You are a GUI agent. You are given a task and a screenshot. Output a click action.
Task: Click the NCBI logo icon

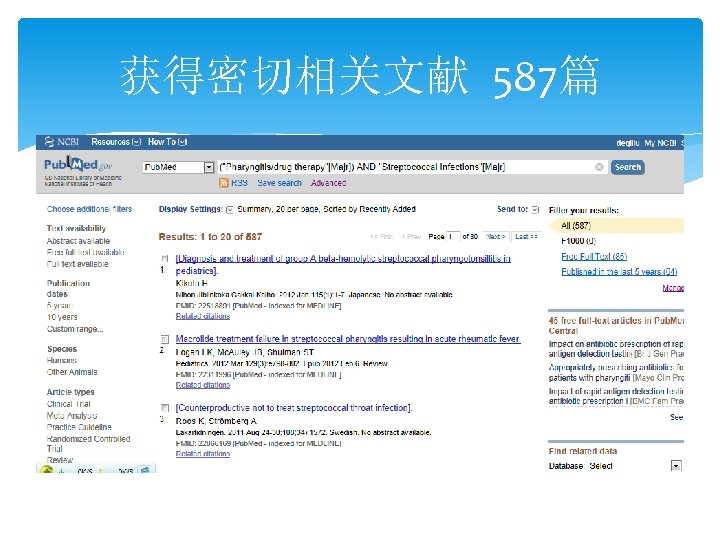pyautogui.click(x=49, y=142)
